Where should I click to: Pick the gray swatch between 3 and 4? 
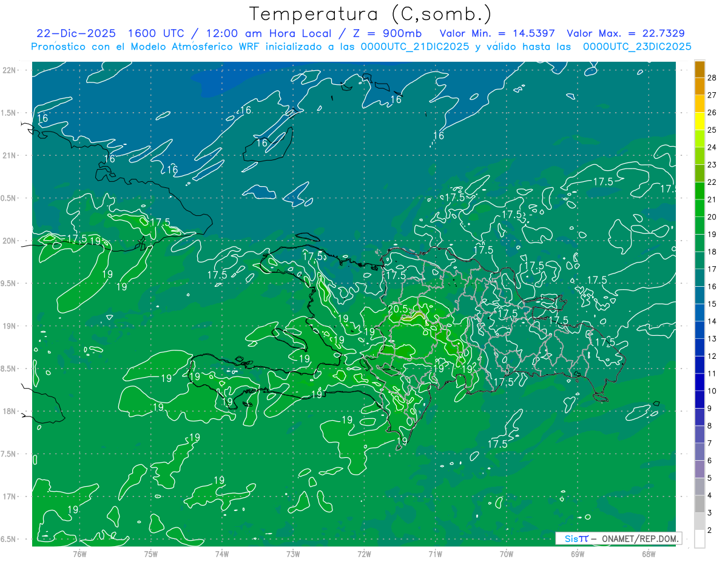699,504
